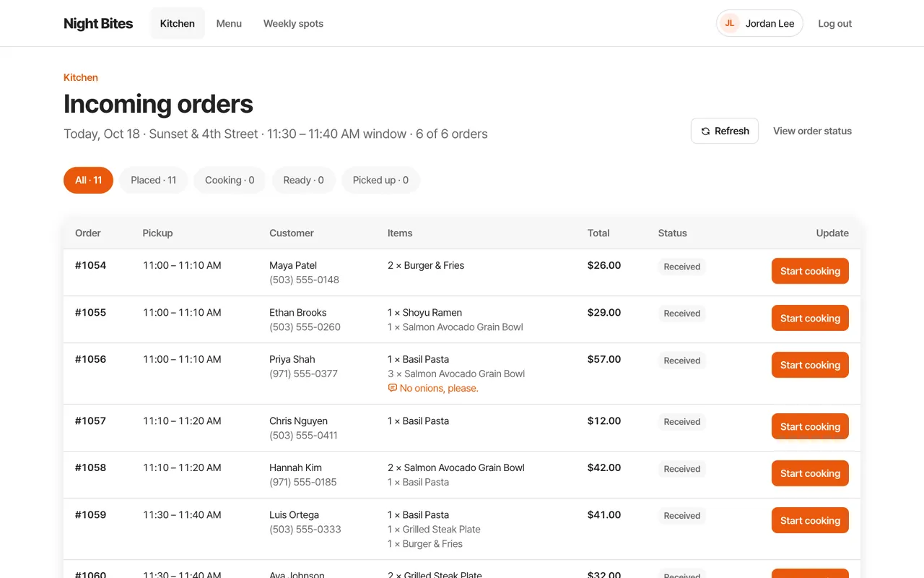The height and width of the screenshot is (578, 924).
Task: Click Received status for order #1054
Action: 682,267
